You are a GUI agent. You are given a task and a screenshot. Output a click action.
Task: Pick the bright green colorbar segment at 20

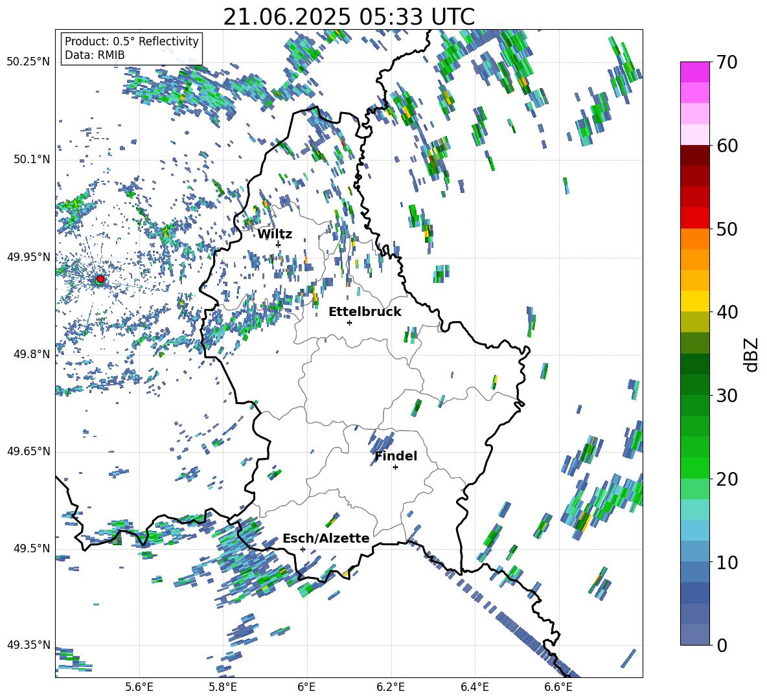pyautogui.click(x=695, y=468)
